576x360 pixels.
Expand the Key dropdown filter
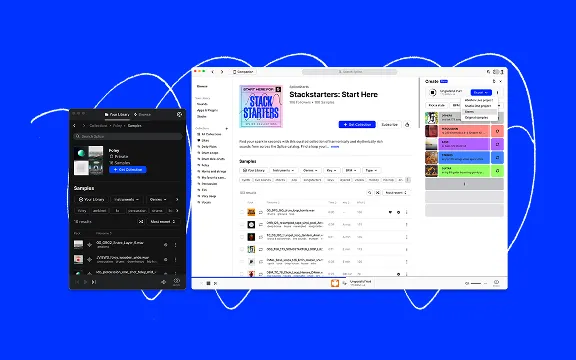(332, 170)
